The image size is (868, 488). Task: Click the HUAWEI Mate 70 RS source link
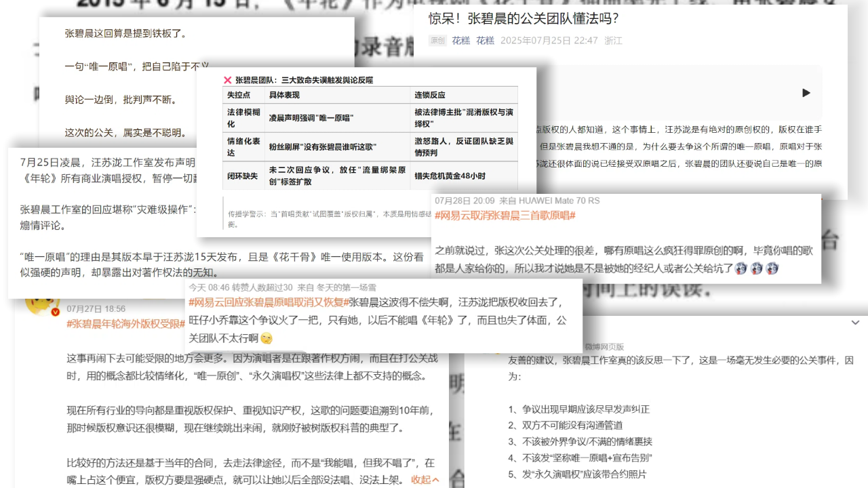click(x=559, y=201)
